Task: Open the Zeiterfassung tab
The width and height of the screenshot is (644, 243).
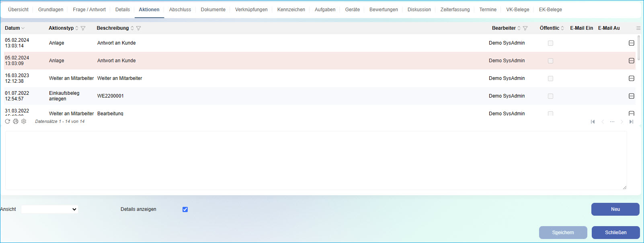Action: [x=455, y=10]
